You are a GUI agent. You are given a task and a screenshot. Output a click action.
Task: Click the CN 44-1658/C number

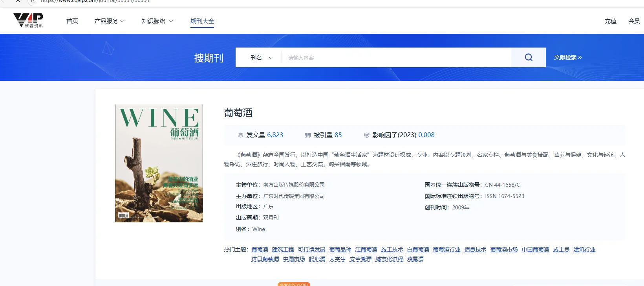502,185
